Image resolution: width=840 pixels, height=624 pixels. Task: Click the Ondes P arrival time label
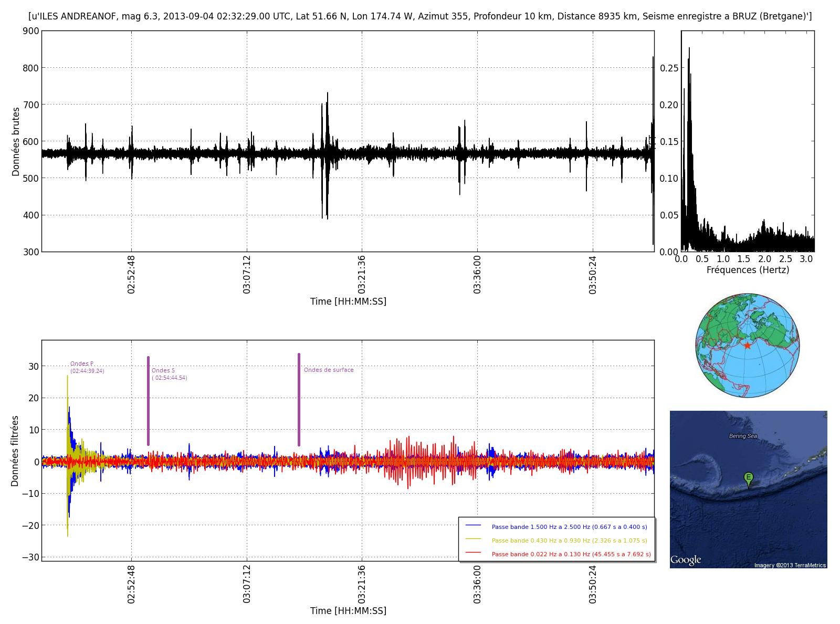87,371
